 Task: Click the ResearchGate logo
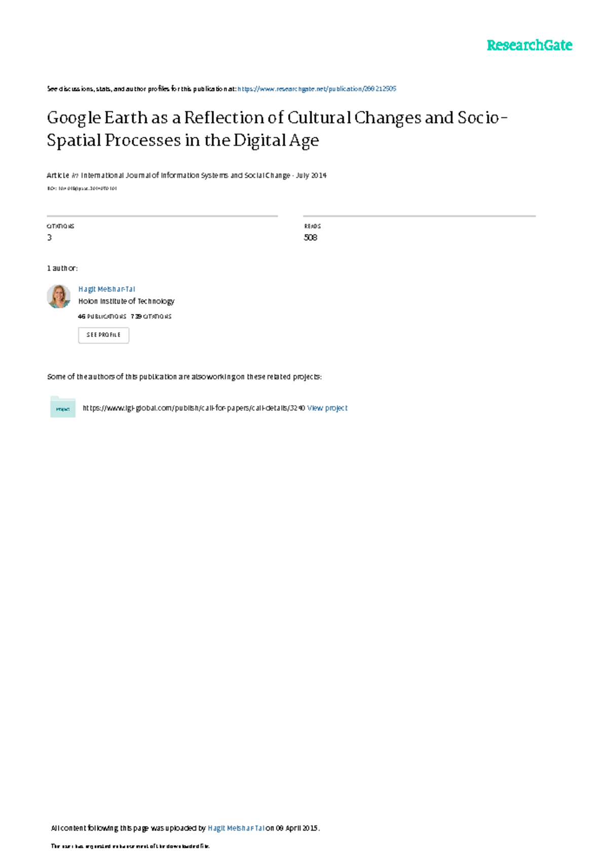coord(529,46)
